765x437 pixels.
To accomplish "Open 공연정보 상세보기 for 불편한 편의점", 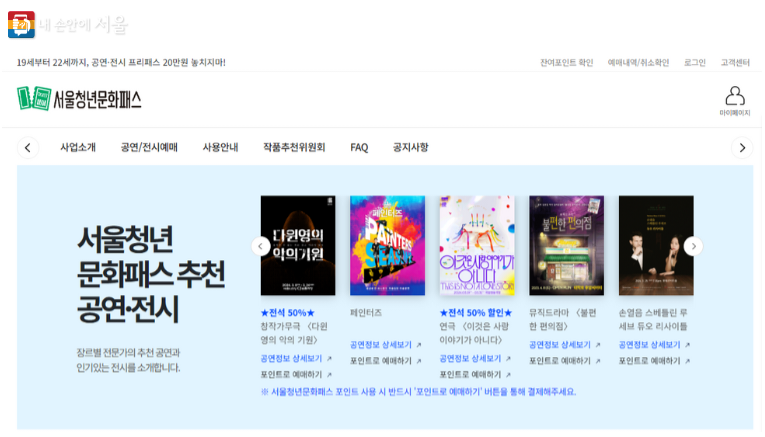I will coord(565,345).
